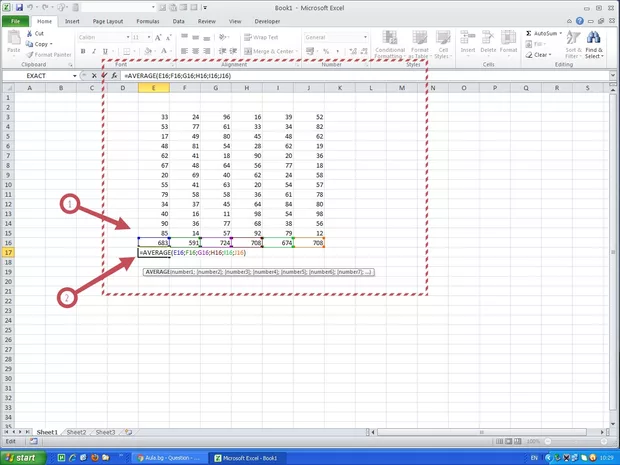Click the Cut scissors icon

tap(28, 33)
